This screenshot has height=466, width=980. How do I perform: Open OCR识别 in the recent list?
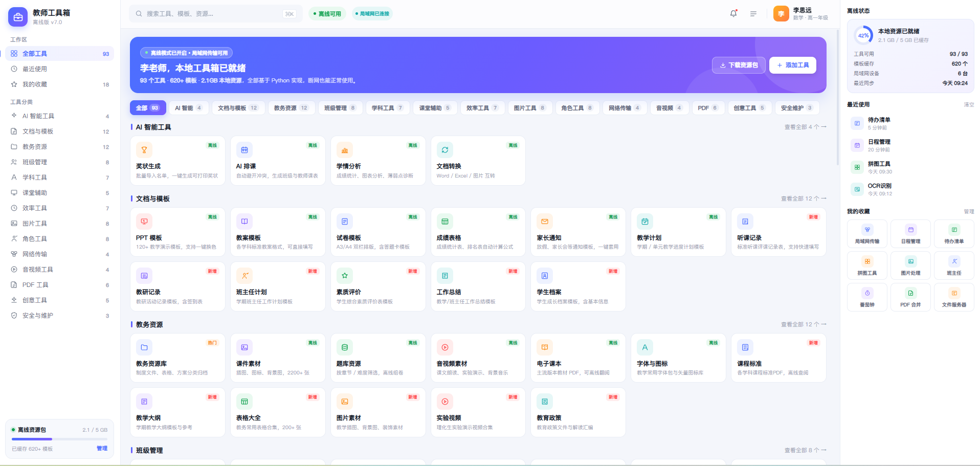tap(910, 189)
